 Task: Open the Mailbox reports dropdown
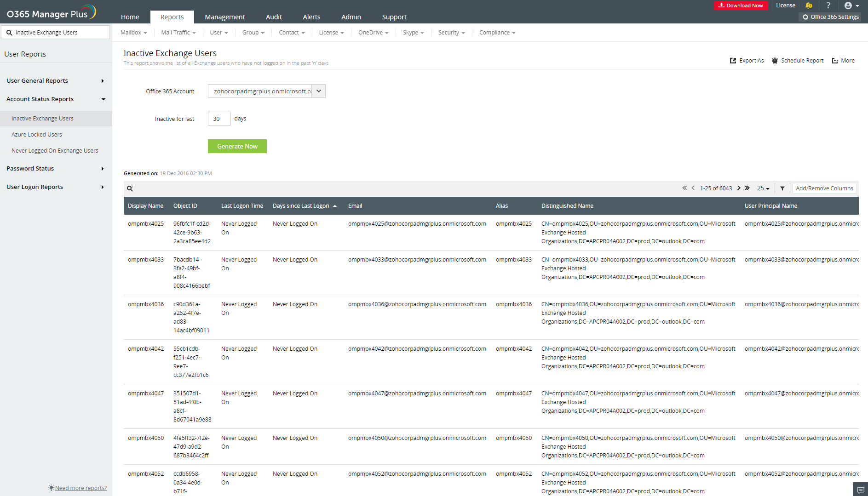click(x=133, y=33)
